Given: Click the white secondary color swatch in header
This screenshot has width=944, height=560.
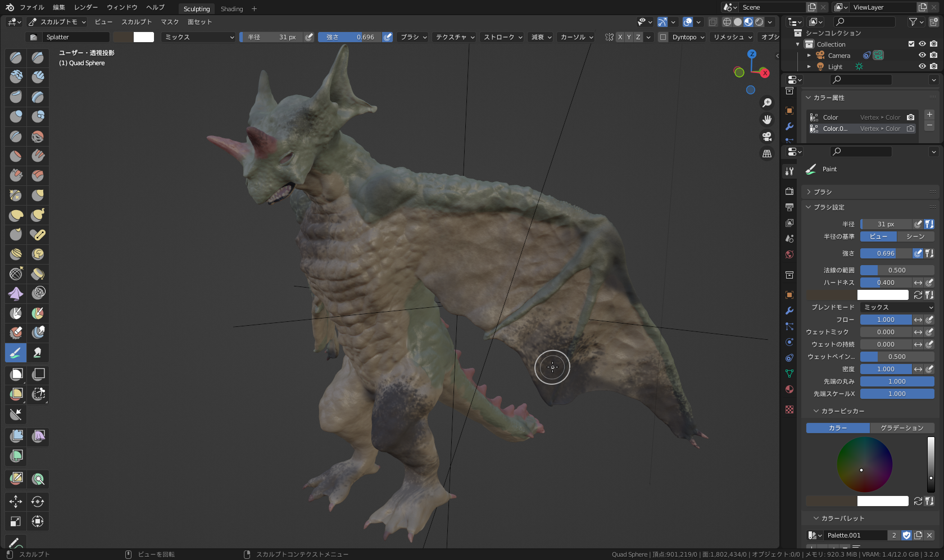Looking at the screenshot, I should point(143,37).
